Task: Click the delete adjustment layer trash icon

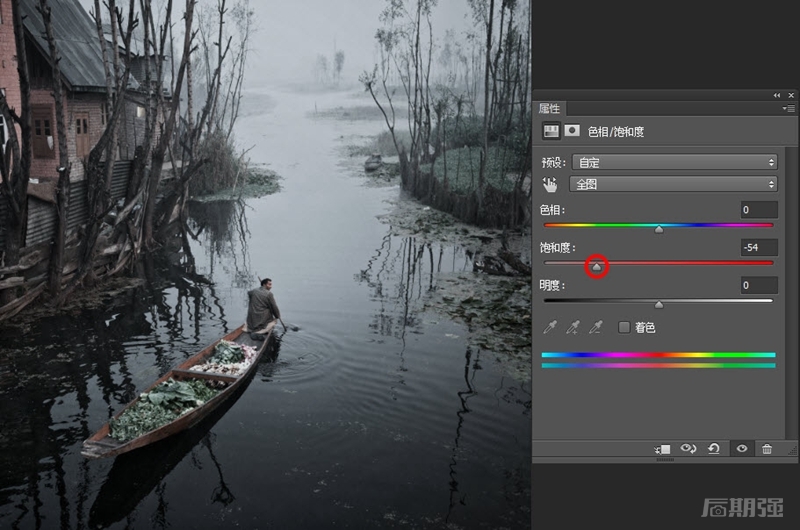Action: (x=767, y=448)
